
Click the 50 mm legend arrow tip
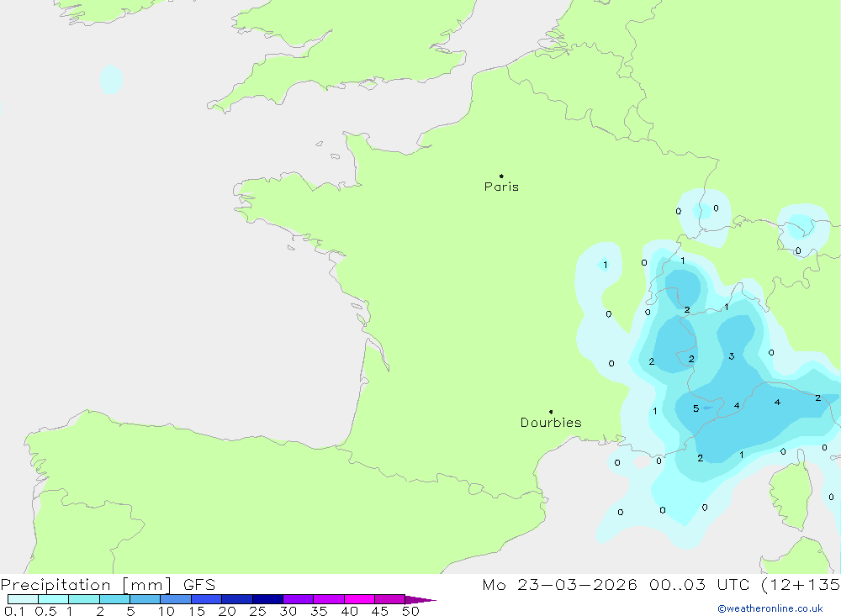pyautogui.click(x=421, y=600)
